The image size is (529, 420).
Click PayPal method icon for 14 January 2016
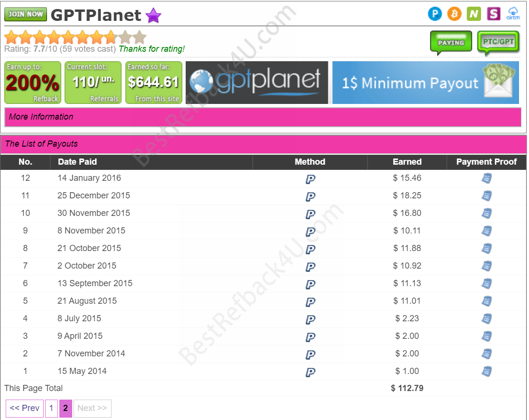coord(311,179)
